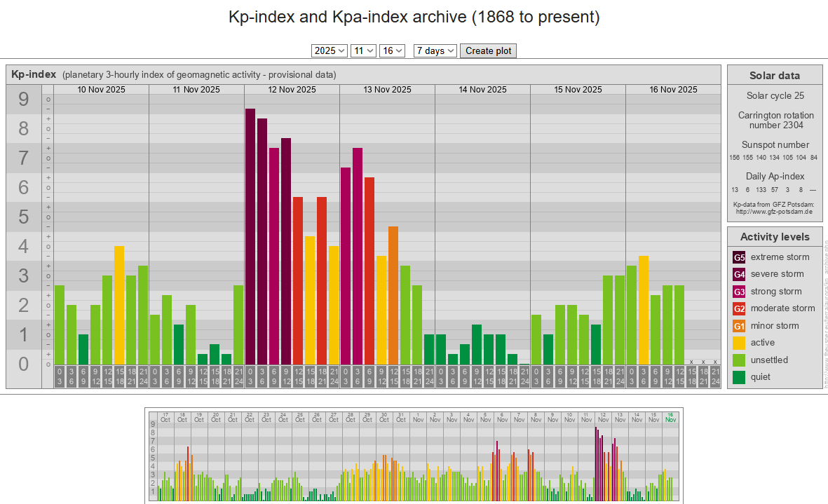Click the '25 Oct' day in overview chart

[300, 418]
